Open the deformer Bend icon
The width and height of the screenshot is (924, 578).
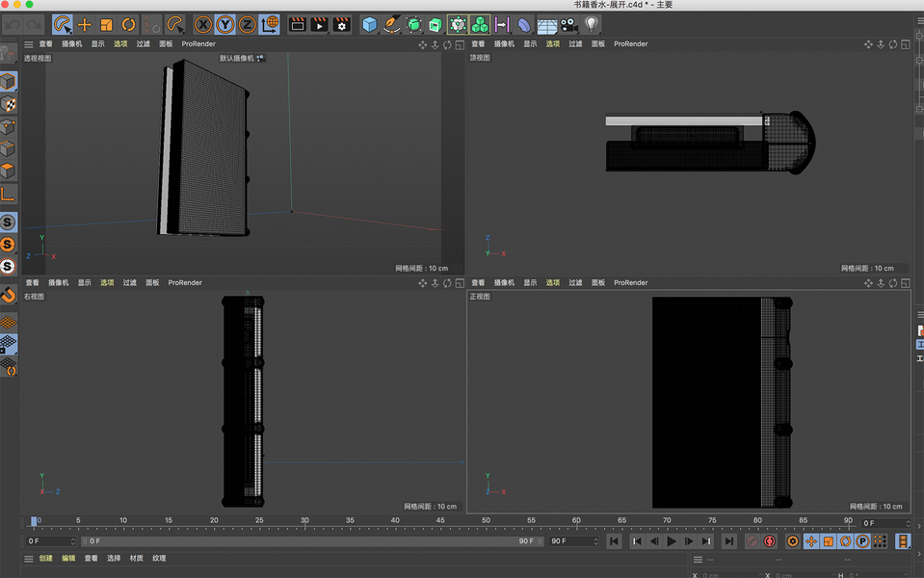524,25
